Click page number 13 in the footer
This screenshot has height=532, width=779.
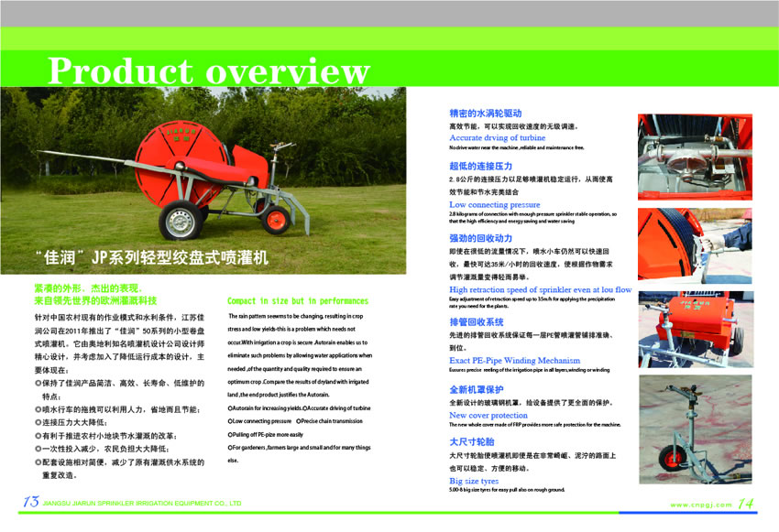pyautogui.click(x=29, y=502)
